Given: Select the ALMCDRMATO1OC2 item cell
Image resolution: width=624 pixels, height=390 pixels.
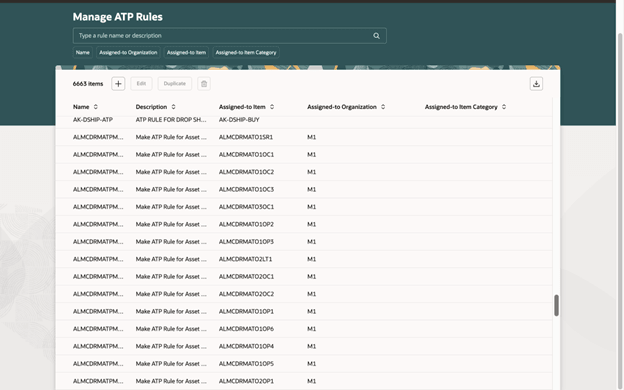Looking at the screenshot, I should click(246, 172).
